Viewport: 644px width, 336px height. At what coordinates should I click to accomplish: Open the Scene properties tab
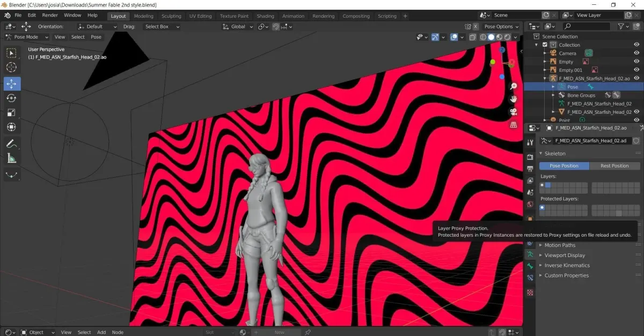click(530, 192)
